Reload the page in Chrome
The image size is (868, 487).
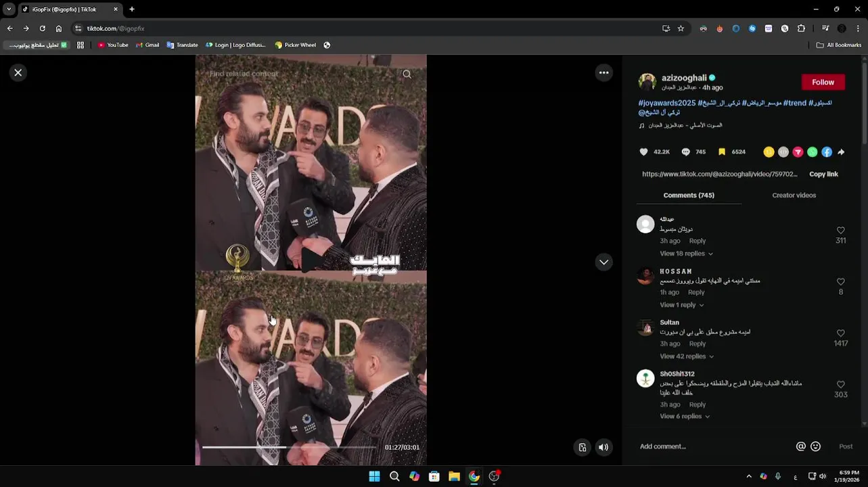pos(42,28)
